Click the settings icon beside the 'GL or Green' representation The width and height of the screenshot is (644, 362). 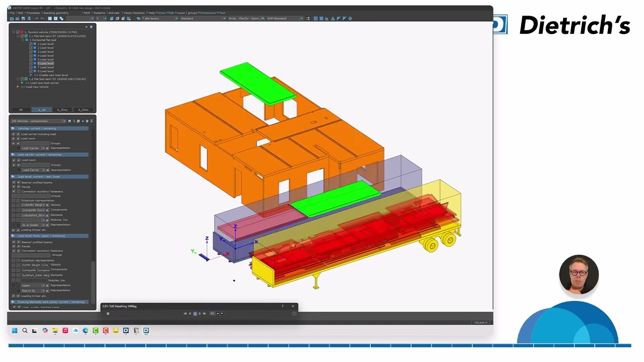(47, 225)
